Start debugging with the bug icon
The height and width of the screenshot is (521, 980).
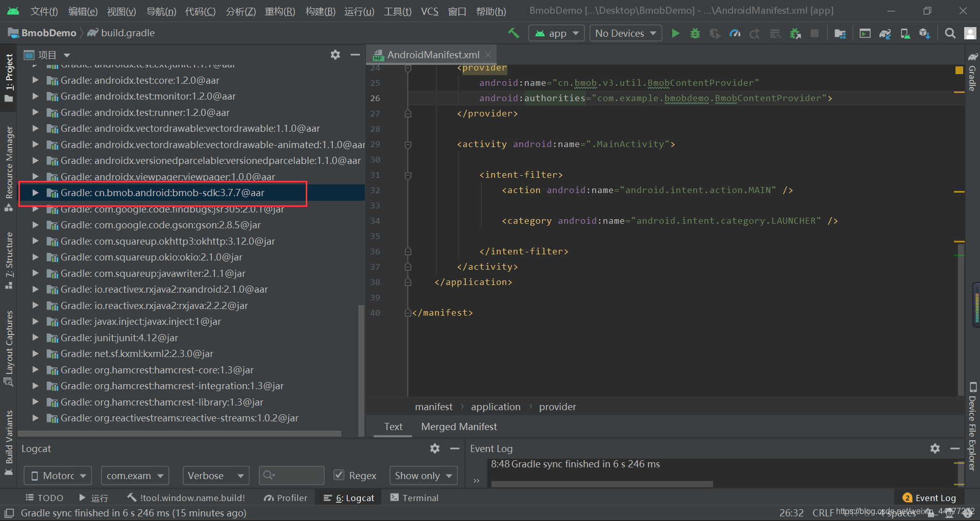[695, 33]
